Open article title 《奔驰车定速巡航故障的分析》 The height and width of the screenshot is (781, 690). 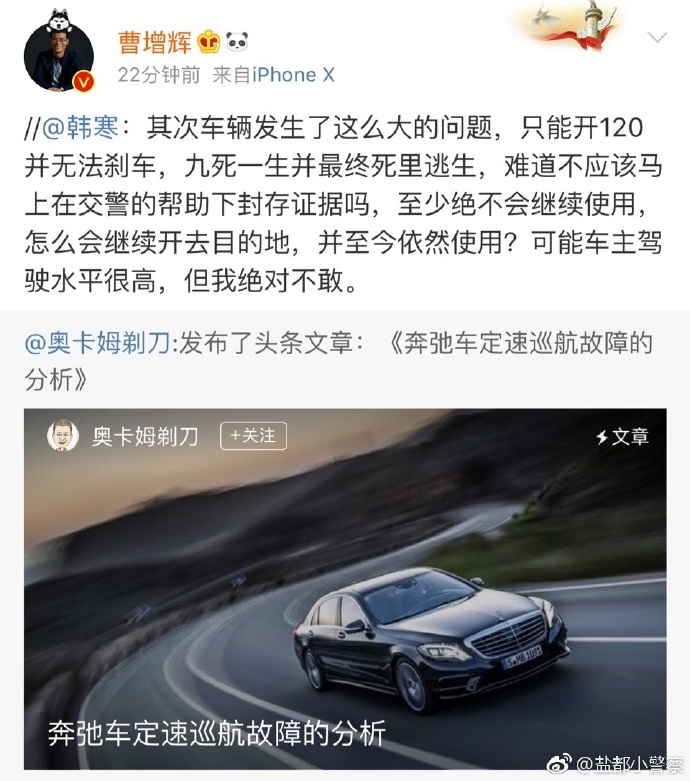[x=339, y=362]
